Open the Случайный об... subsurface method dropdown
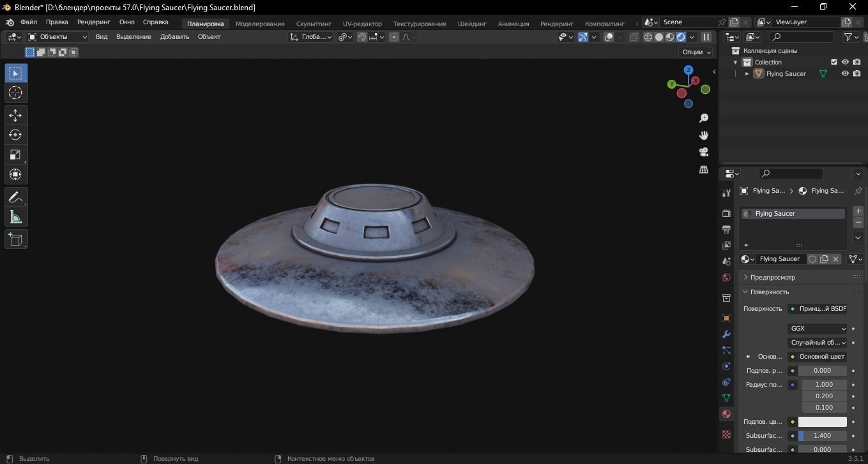The height and width of the screenshot is (464, 868). click(818, 343)
